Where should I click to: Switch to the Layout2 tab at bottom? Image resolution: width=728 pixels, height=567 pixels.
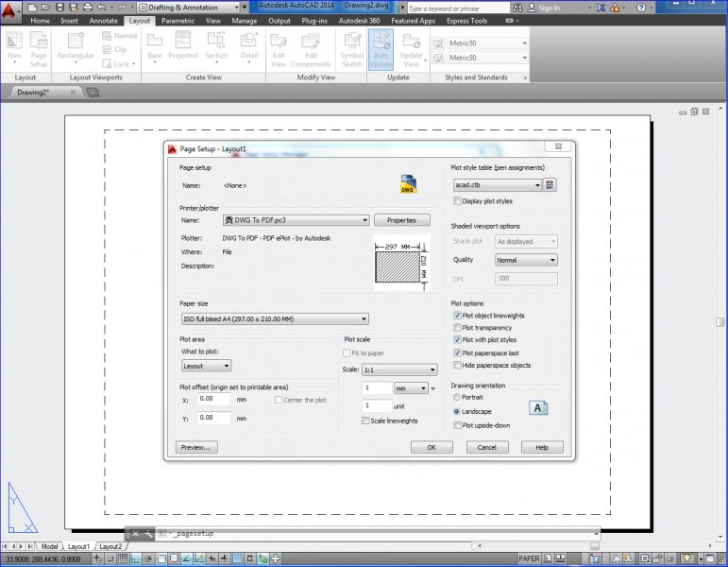click(110, 546)
